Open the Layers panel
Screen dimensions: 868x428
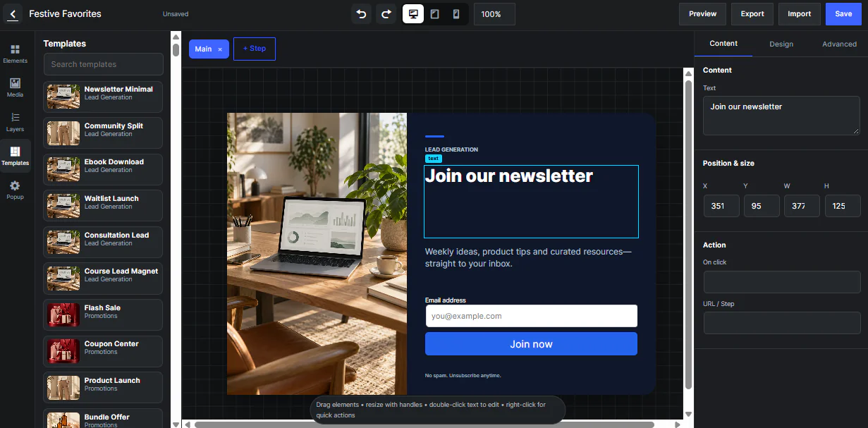(16, 122)
